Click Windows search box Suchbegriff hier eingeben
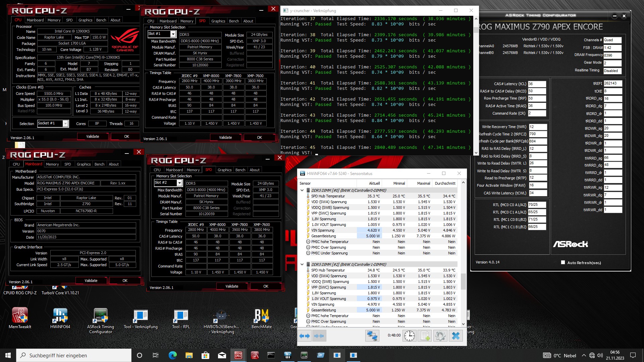Image resolution: width=644 pixels, height=362 pixels. click(x=74, y=355)
